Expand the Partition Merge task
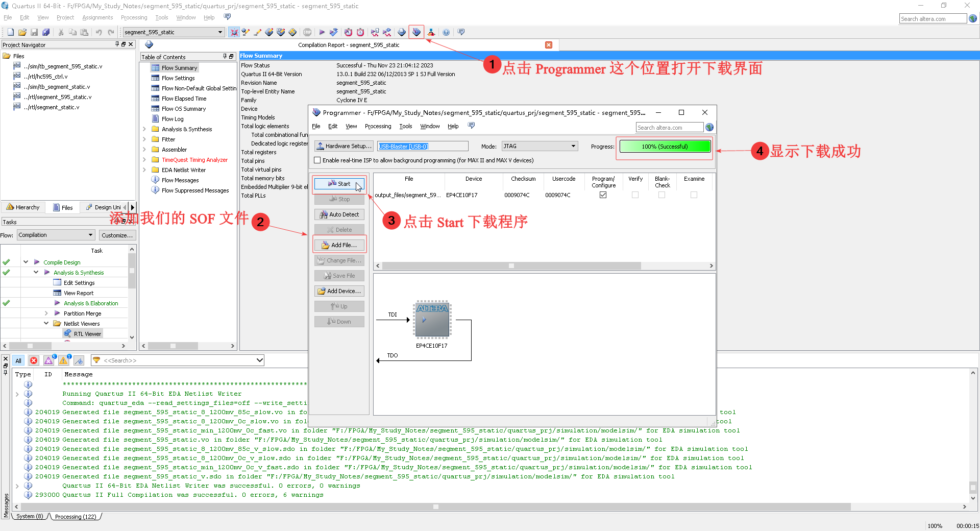The height and width of the screenshot is (531, 980). coord(46,313)
